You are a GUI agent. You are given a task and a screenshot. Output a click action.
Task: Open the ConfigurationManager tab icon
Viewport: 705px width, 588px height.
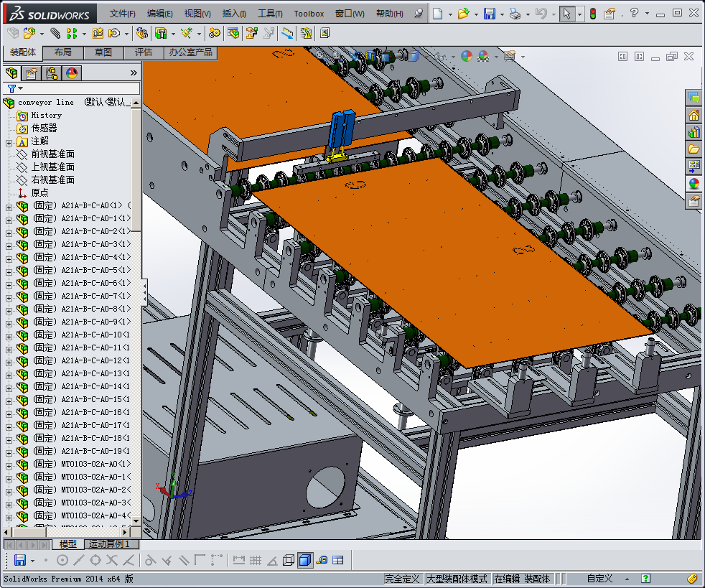click(x=52, y=73)
